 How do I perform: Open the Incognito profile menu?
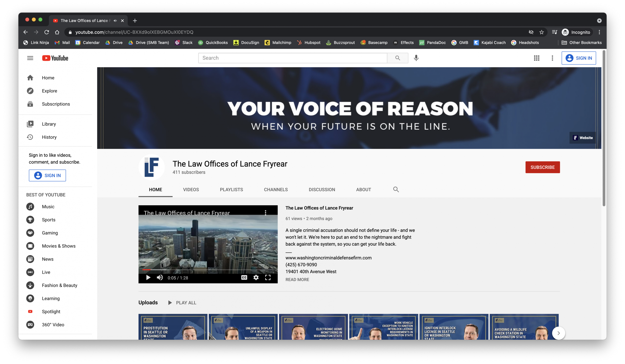(576, 32)
